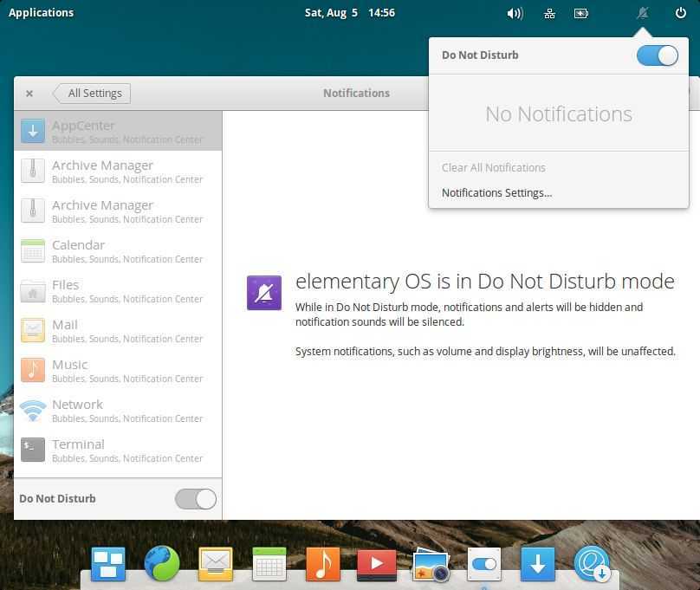Screen dimensions: 700x590
Task: Launch the web browser from the dock
Action: pyautogui.click(x=162, y=564)
